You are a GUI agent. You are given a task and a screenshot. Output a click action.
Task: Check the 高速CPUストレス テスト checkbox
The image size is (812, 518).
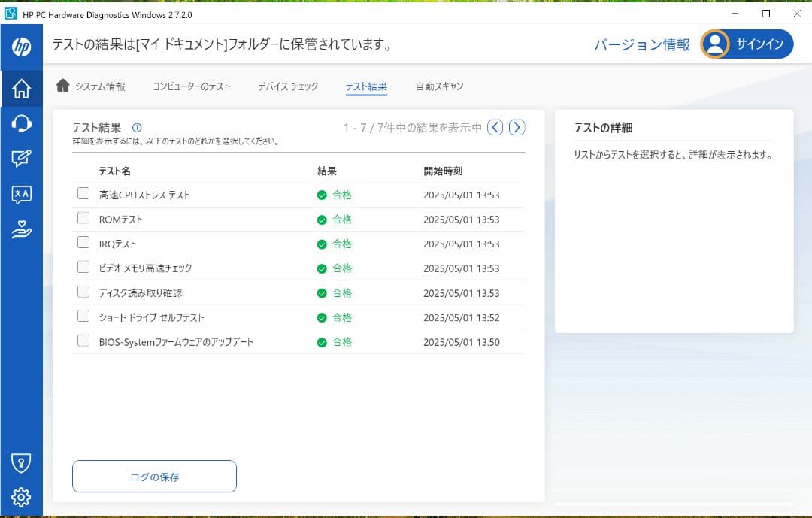(83, 192)
